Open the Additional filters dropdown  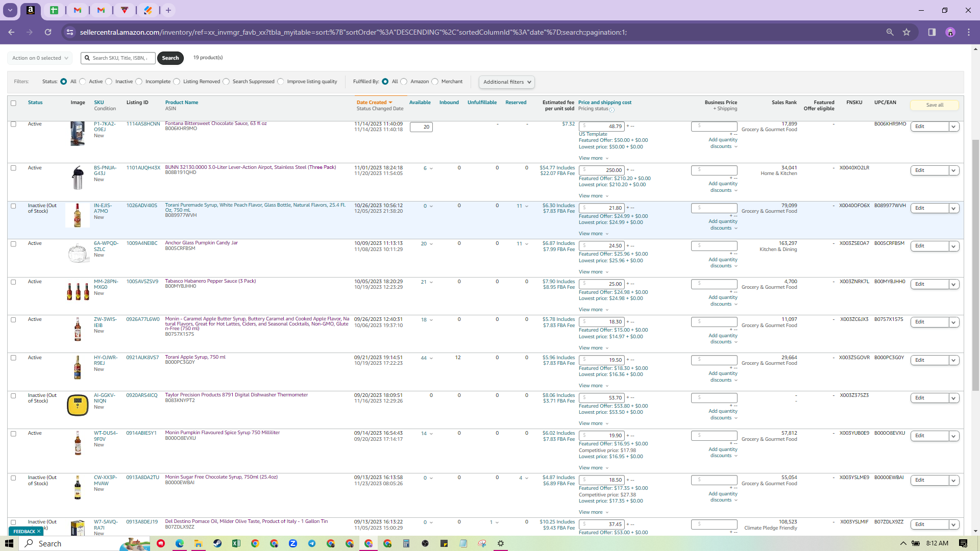(x=507, y=82)
